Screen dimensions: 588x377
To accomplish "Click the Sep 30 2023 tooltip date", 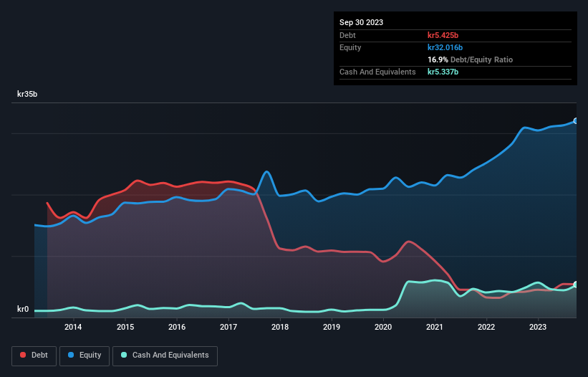I will pyautogui.click(x=361, y=22).
